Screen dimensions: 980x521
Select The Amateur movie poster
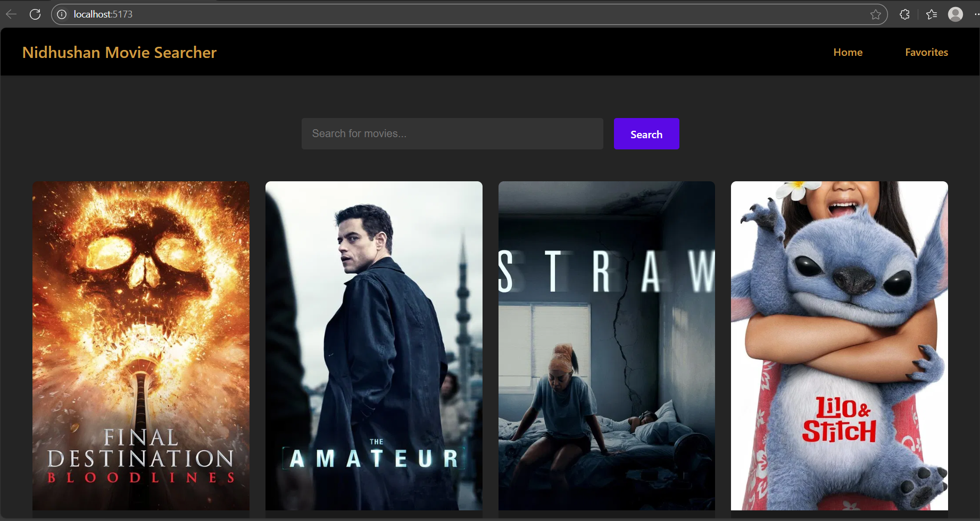[x=374, y=346]
